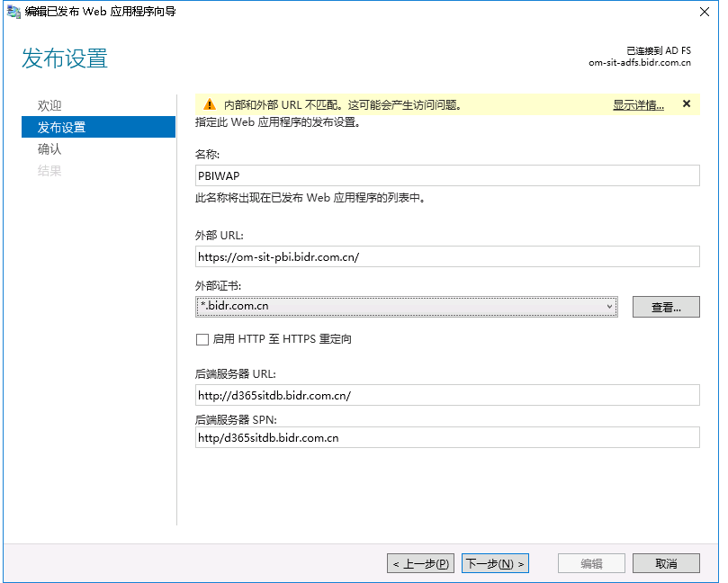Dismiss the URL mismatch warning banner
This screenshot has width=728, height=583.
point(687,103)
